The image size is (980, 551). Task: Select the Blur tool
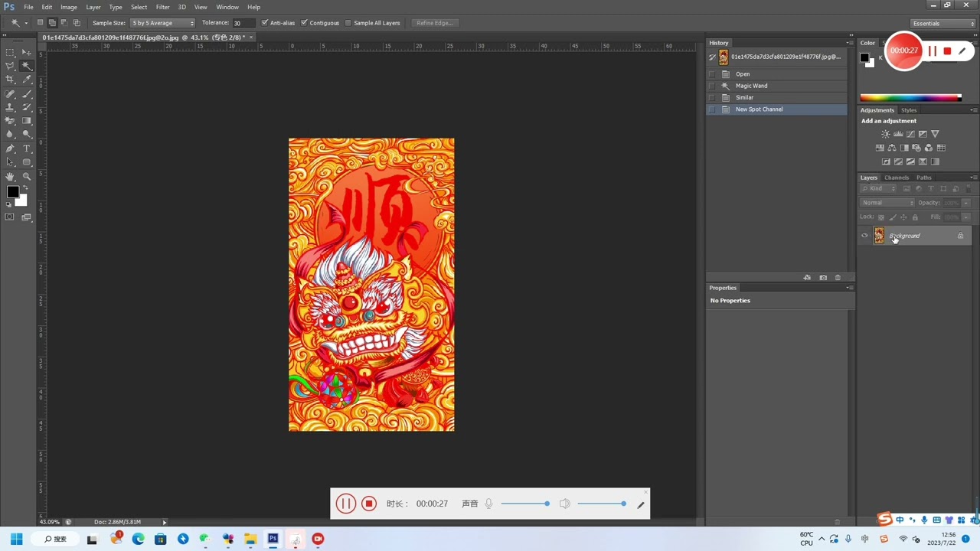click(x=10, y=135)
